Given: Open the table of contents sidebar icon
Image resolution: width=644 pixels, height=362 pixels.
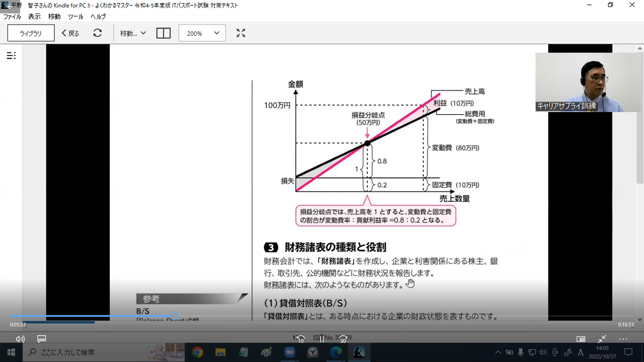Looking at the screenshot, I should point(11,56).
